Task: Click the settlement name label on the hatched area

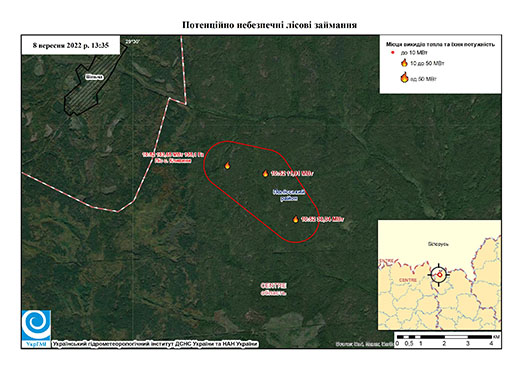Action: (94, 77)
